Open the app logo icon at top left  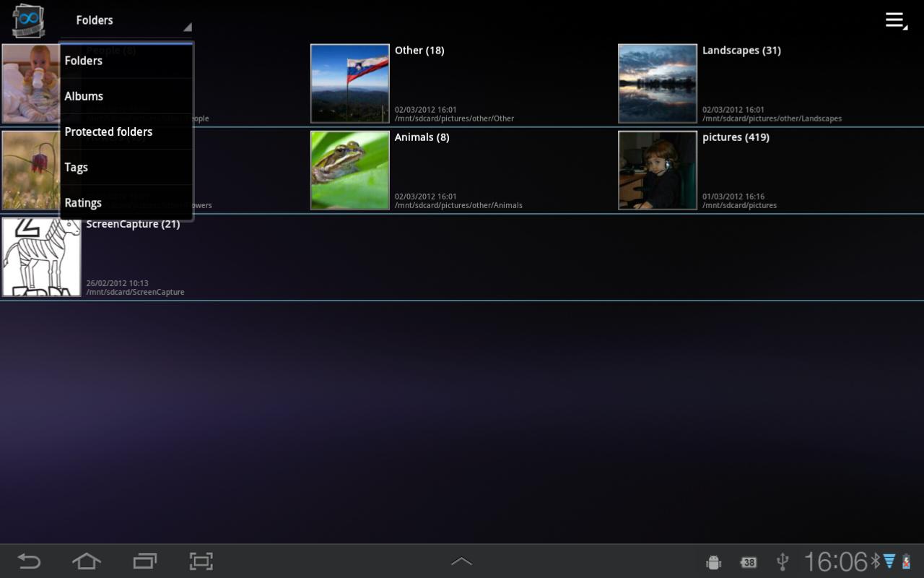[x=28, y=20]
